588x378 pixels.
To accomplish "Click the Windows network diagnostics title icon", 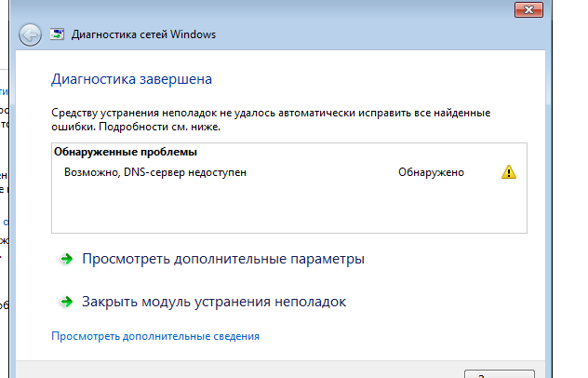I will [x=57, y=34].
